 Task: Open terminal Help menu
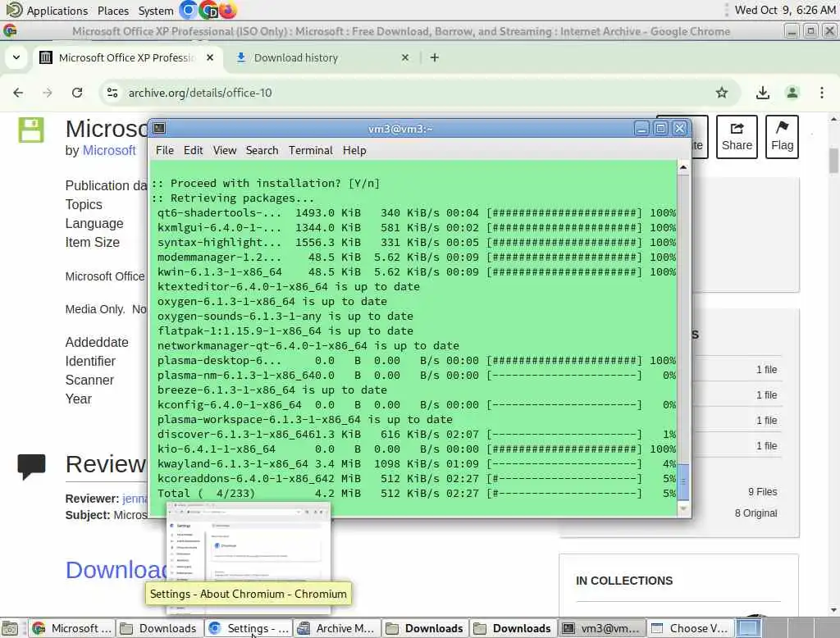[354, 151]
